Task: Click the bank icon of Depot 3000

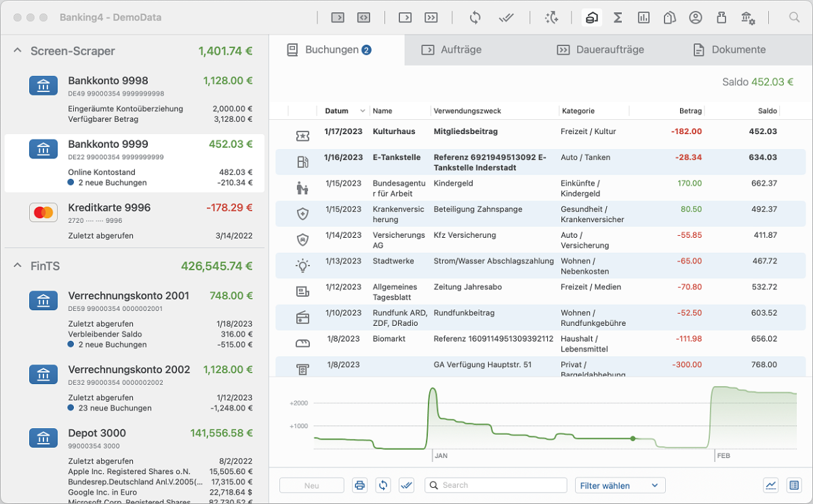Action: pos(43,438)
